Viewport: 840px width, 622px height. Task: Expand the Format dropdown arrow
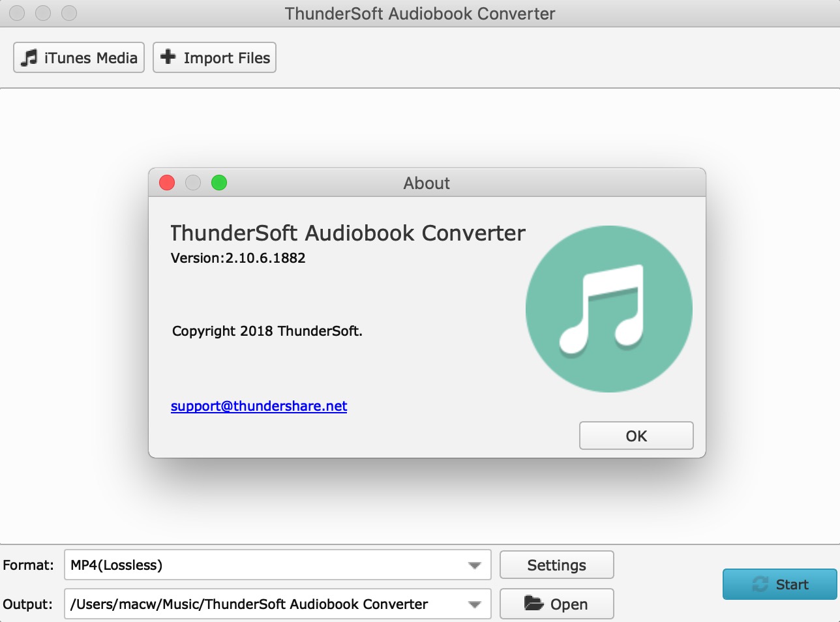475,565
